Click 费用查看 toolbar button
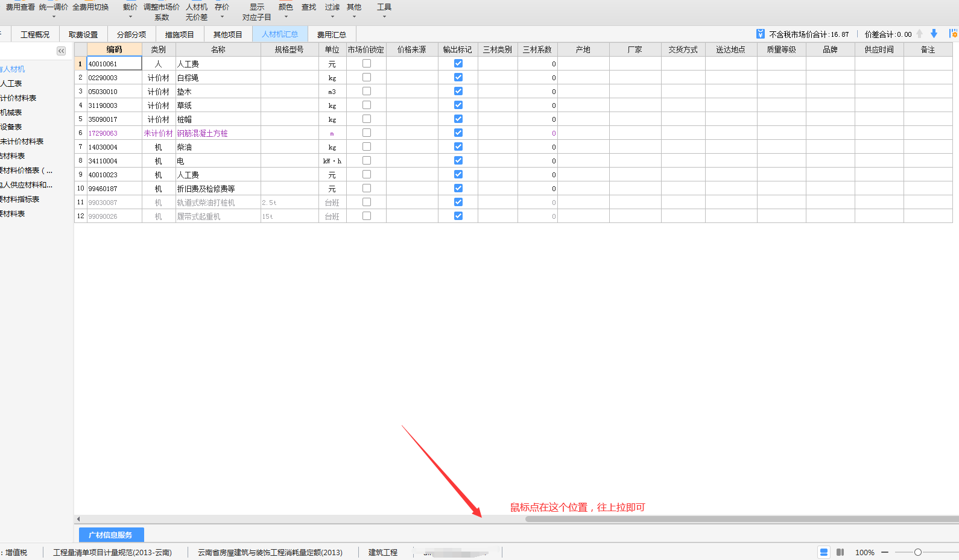The image size is (959, 560). pos(21,7)
